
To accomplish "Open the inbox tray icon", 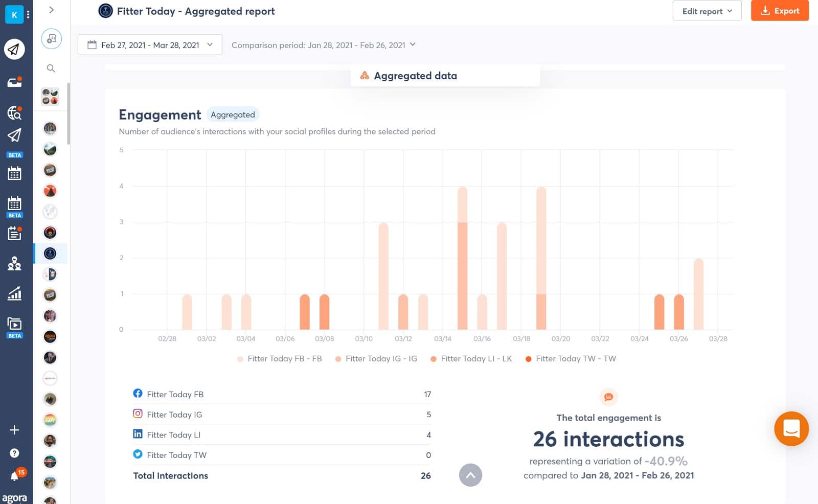I will pyautogui.click(x=14, y=82).
